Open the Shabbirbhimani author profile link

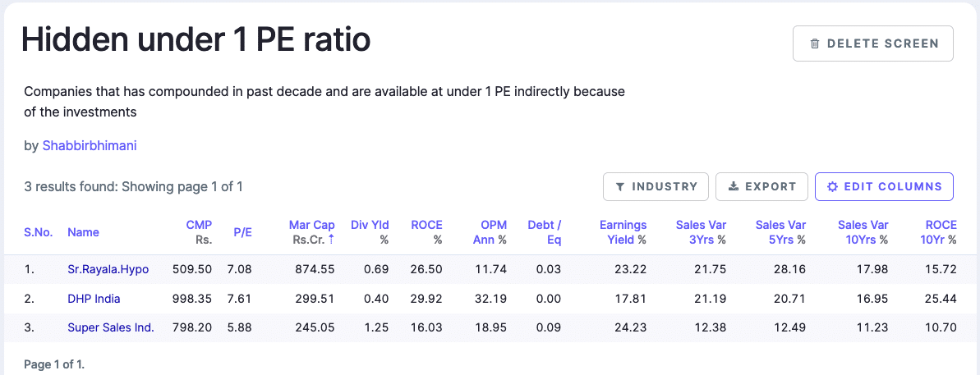tap(90, 145)
